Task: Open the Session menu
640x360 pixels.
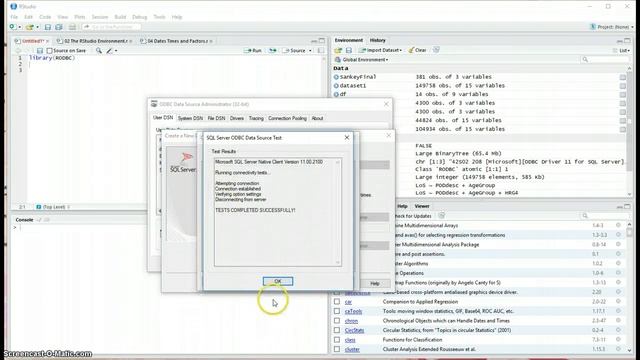Action: (100, 17)
